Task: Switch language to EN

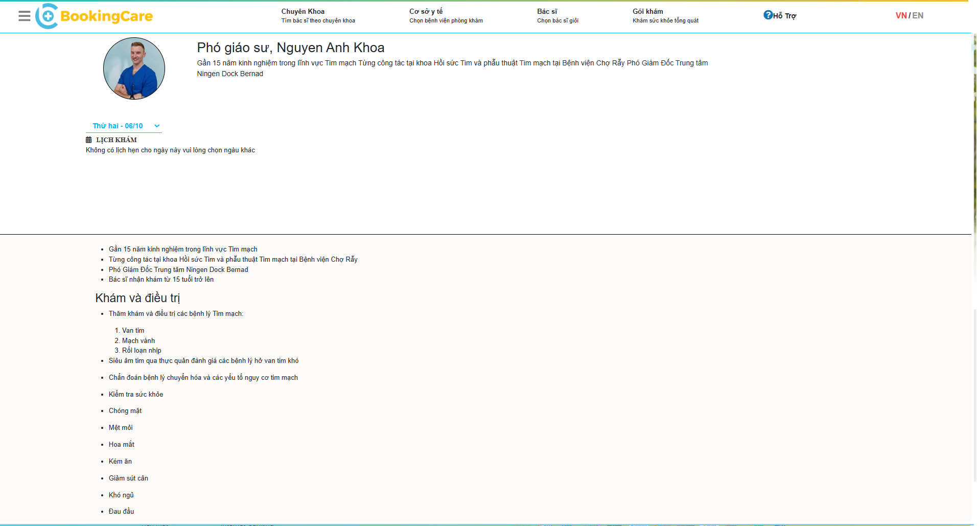Action: (918, 15)
